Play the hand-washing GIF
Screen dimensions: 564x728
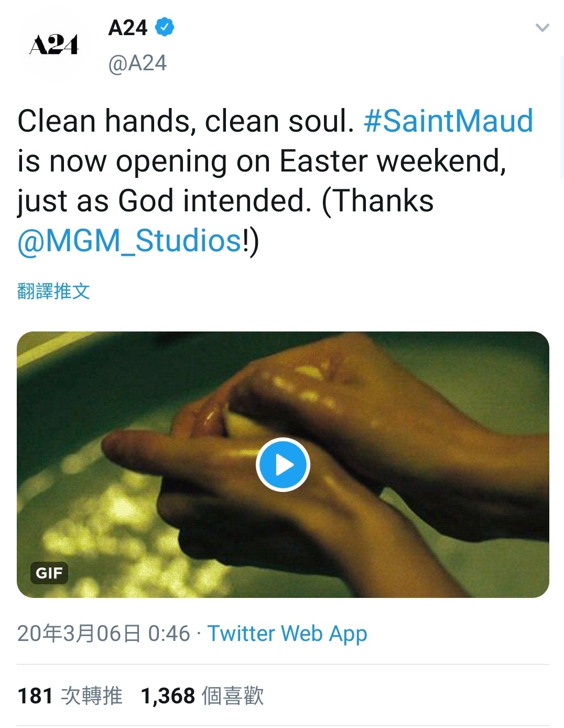pos(283,465)
